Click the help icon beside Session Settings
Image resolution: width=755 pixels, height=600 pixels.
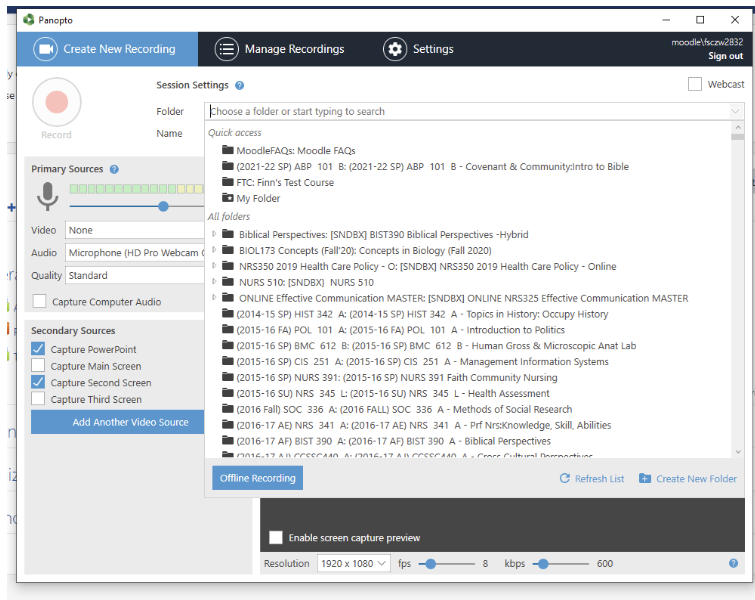[x=240, y=86]
